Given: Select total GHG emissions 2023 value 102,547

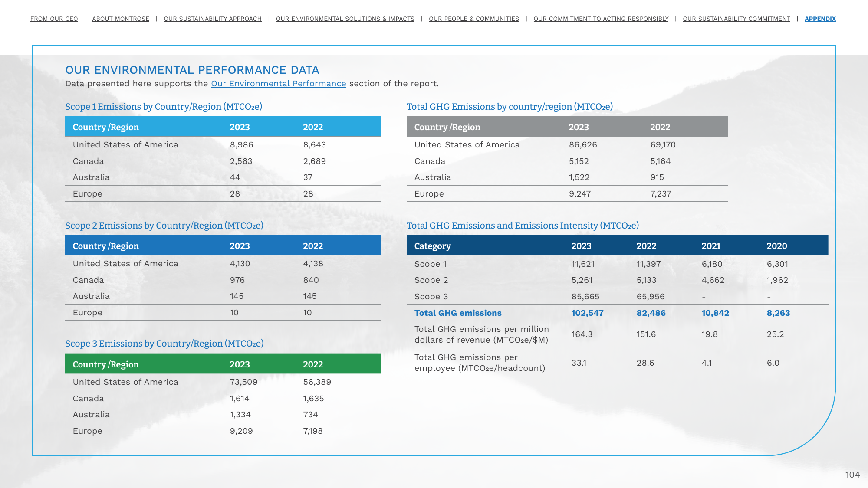Looking at the screenshot, I should pyautogui.click(x=587, y=313).
